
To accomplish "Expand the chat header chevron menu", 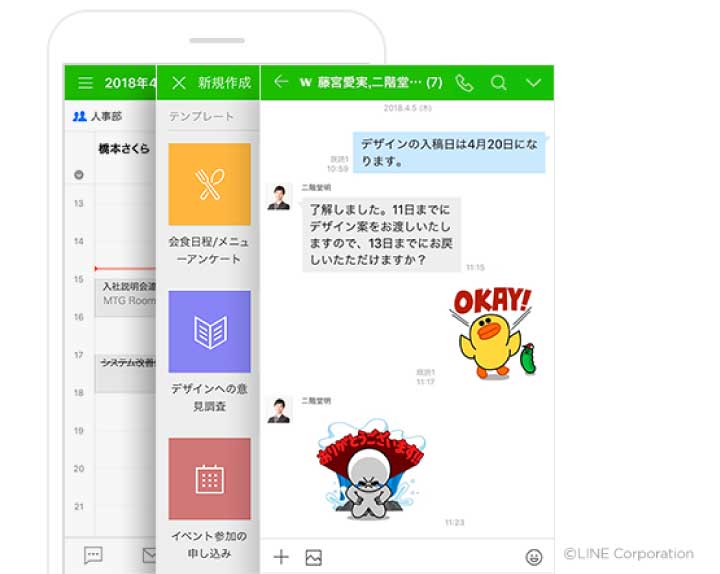I will [x=533, y=83].
